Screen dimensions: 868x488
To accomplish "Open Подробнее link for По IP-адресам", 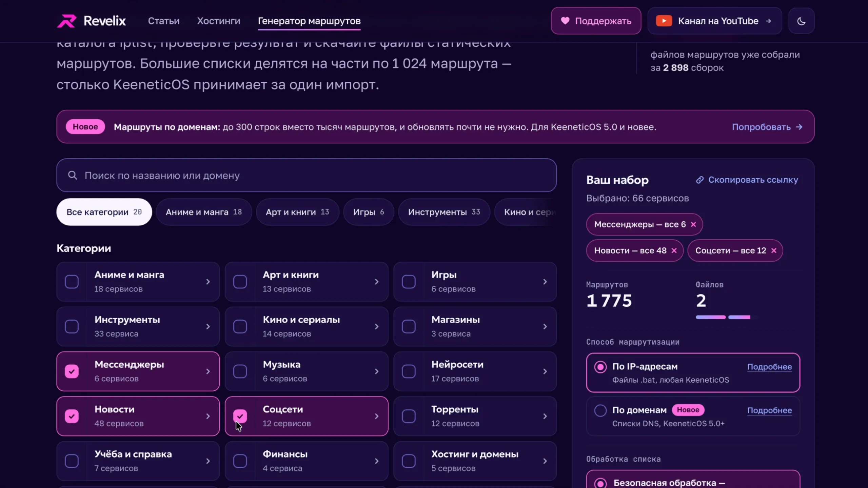I will [x=769, y=367].
